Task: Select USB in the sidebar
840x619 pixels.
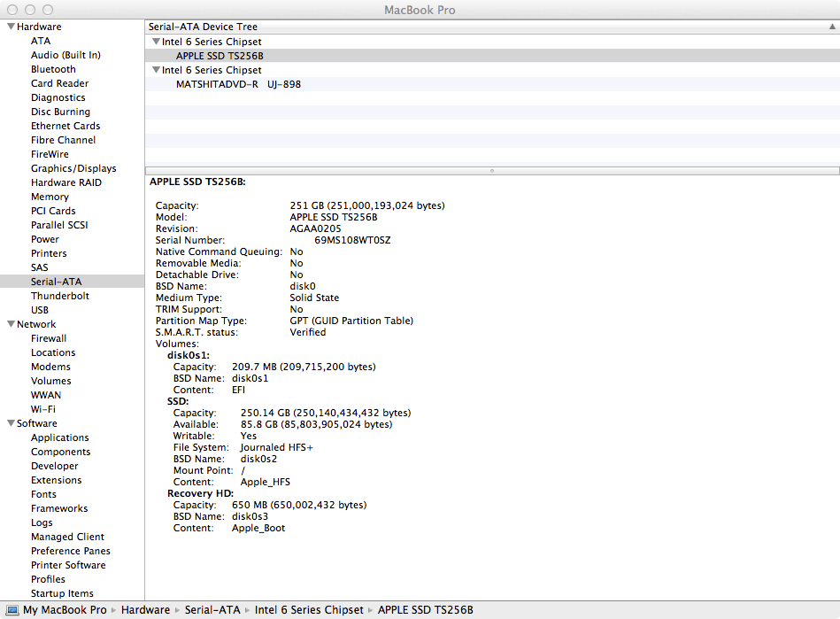Action: click(40, 310)
